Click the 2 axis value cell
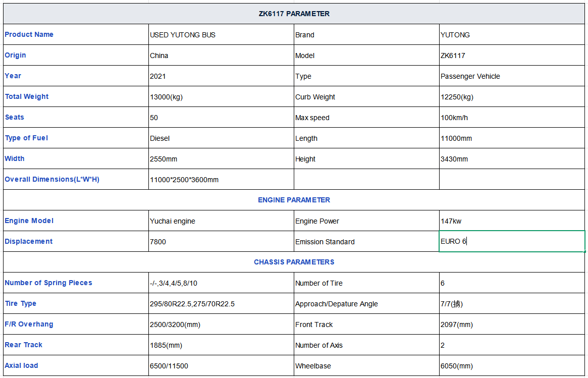The width and height of the screenshot is (588, 378). pyautogui.click(x=512, y=345)
